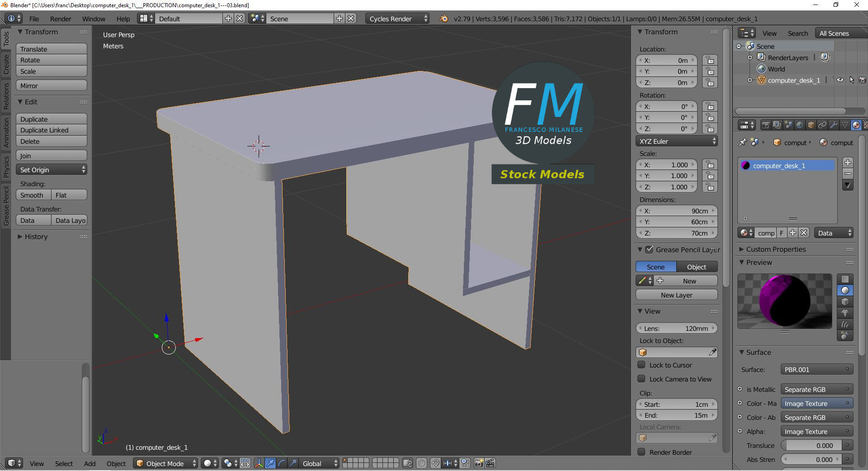
Task: Toggle visibility eye of computer_desk_1
Action: pos(840,80)
